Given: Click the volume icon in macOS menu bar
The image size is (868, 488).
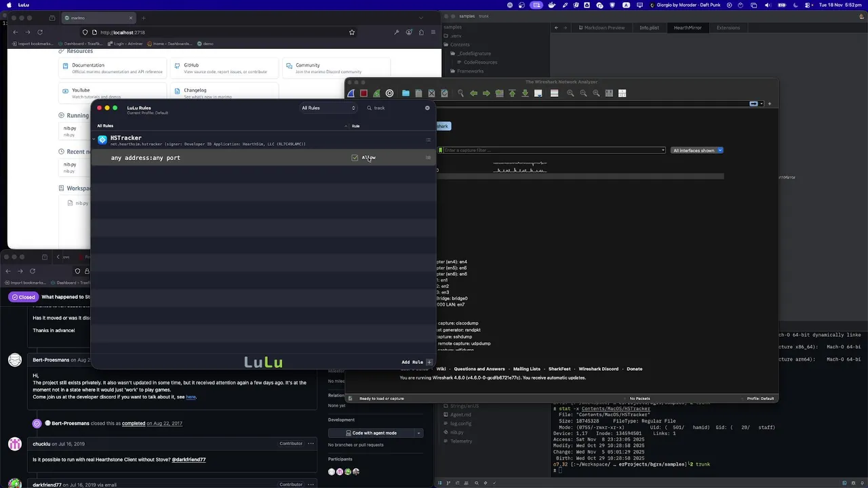Looking at the screenshot, I should 768,5.
